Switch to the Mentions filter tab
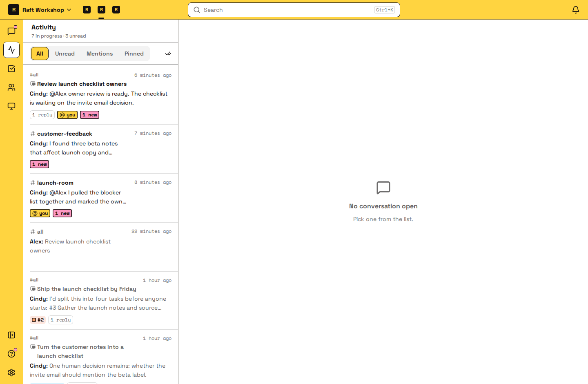The image size is (588, 384). pos(100,54)
